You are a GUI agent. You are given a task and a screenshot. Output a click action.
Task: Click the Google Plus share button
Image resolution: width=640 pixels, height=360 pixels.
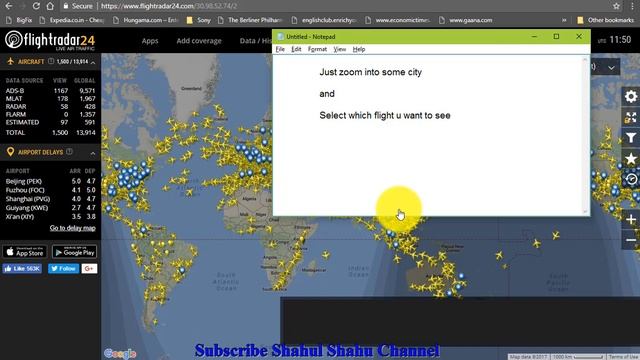(x=89, y=269)
